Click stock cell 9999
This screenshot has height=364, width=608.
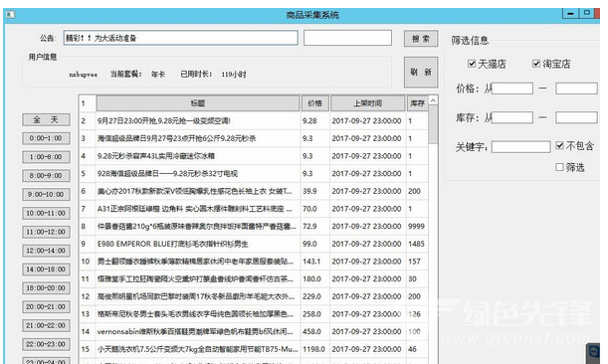[416, 227]
